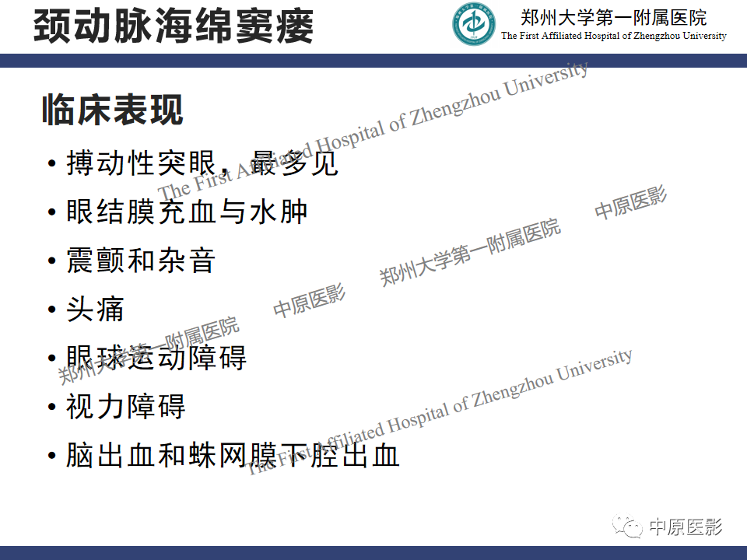
Task: Click the bullet 头痛
Action: [x=95, y=310]
